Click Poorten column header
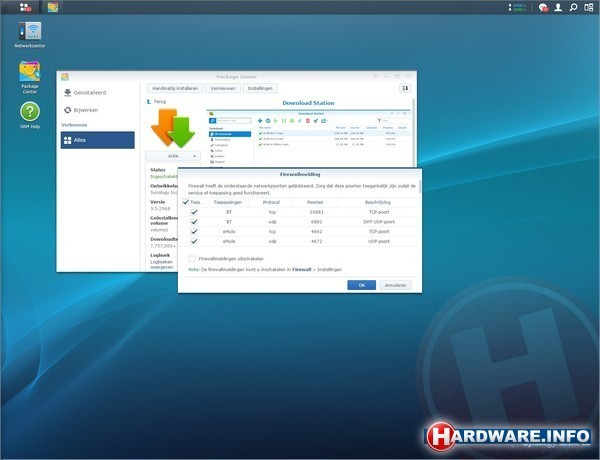 tap(315, 202)
